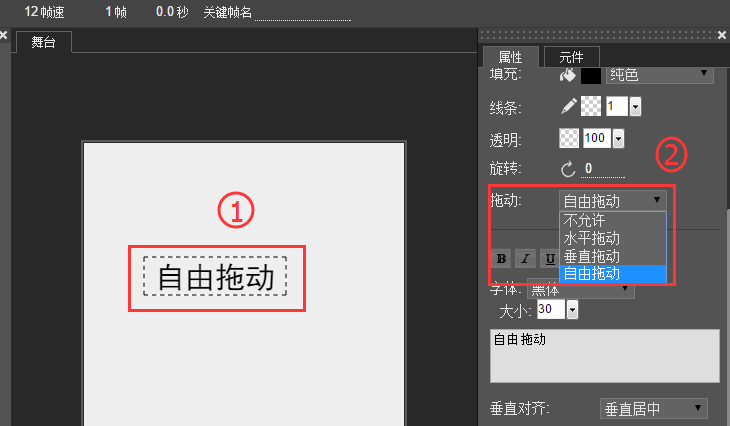This screenshot has width=730, height=426.
Task: Click the transparent stroke color swatch
Action: point(591,106)
